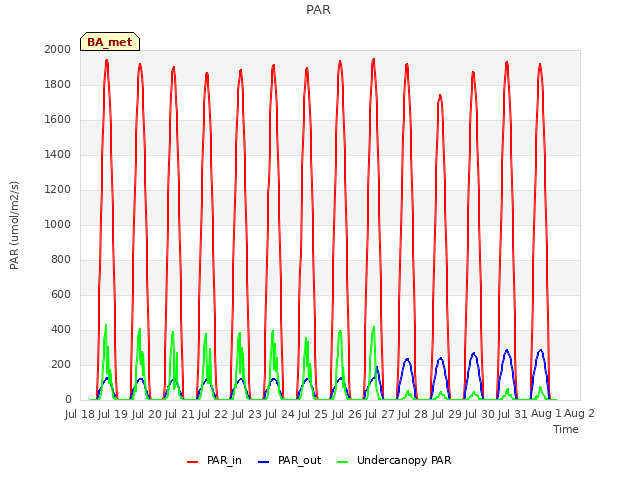The width and height of the screenshot is (640, 480).
Task: Click the 2000 y-axis tick label
Action: click(x=57, y=49)
